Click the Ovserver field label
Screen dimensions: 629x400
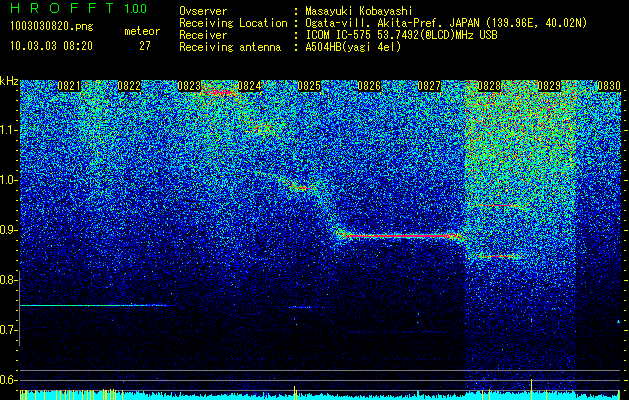[203, 11]
